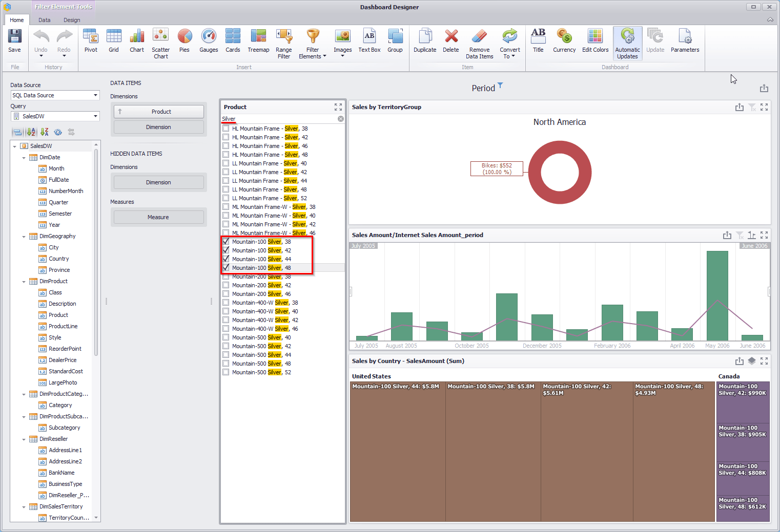This screenshot has width=780, height=532.
Task: Open the SQL Data Source dropdown
Action: (x=95, y=95)
